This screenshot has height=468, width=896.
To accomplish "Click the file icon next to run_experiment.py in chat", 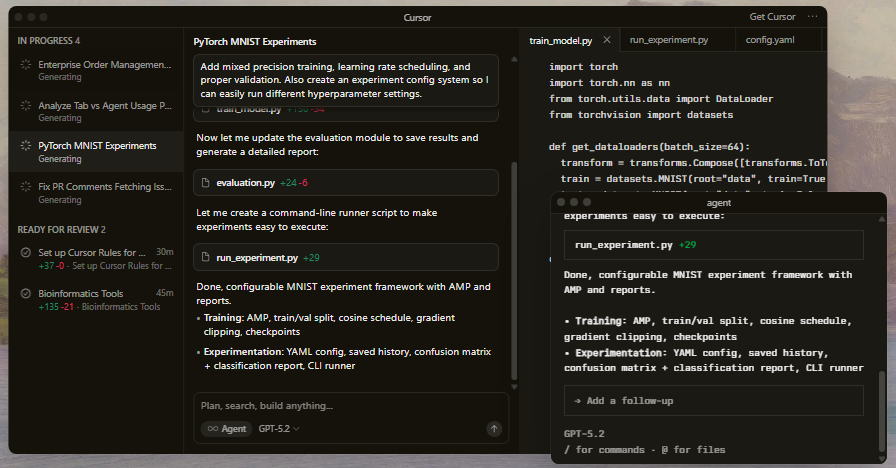I will (206, 258).
